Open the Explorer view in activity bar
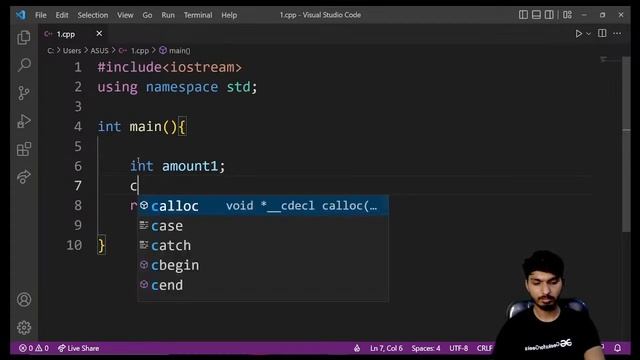This screenshot has height=360, width=640. [x=24, y=38]
